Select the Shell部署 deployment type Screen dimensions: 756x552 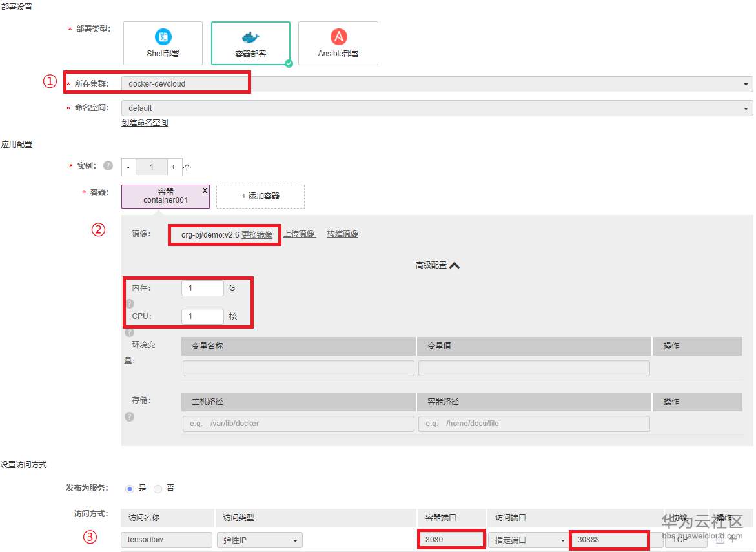(x=163, y=43)
